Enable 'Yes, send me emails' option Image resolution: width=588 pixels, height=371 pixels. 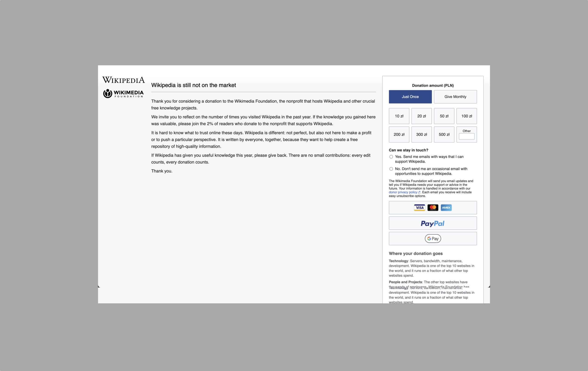point(391,156)
